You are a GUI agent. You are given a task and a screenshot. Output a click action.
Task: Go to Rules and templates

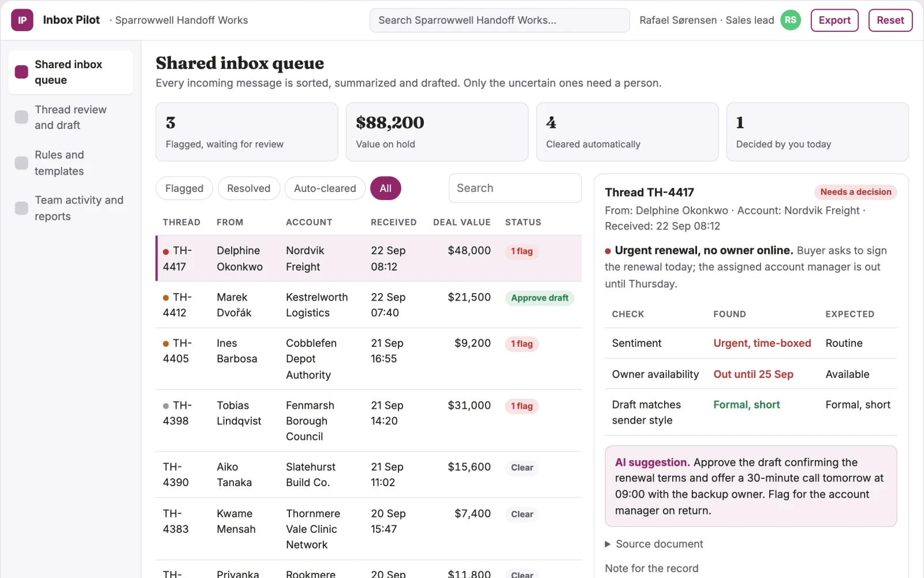pyautogui.click(x=71, y=163)
